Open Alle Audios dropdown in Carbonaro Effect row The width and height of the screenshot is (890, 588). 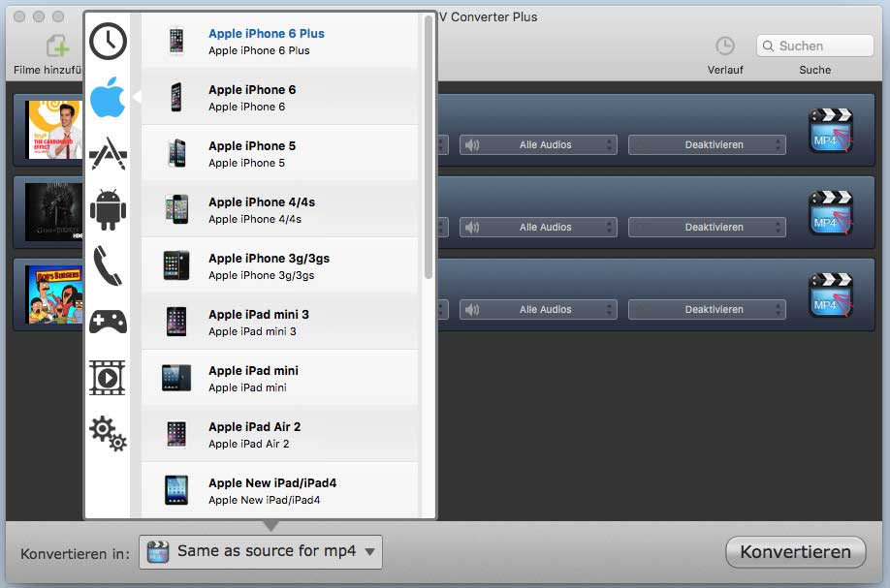click(538, 144)
